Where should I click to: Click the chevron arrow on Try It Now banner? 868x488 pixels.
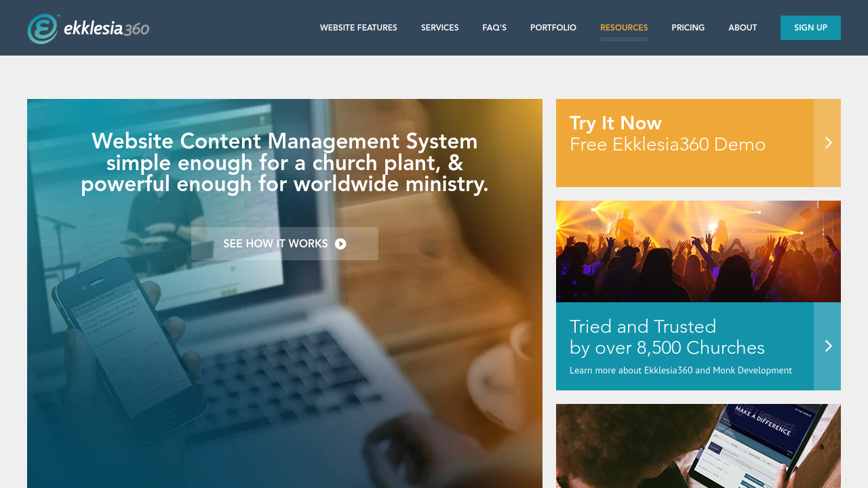[x=827, y=143]
